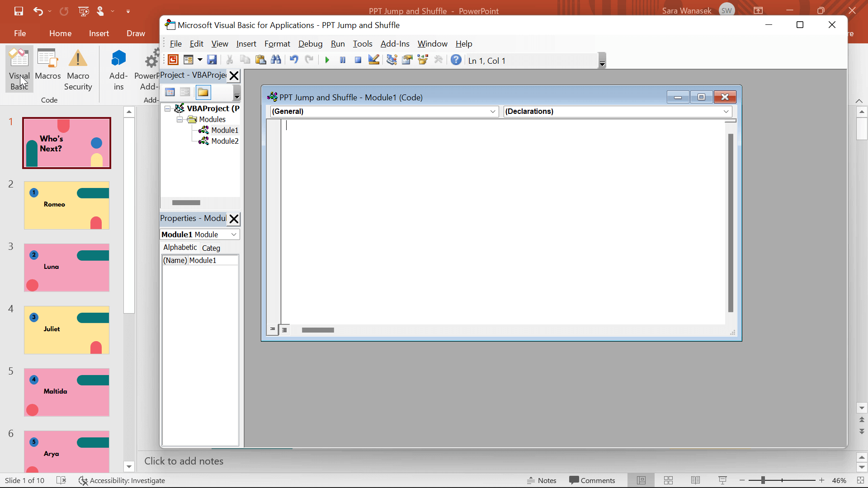This screenshot has width=868, height=488.
Task: Click the Toggle Folders icon in project window
Action: (x=203, y=92)
